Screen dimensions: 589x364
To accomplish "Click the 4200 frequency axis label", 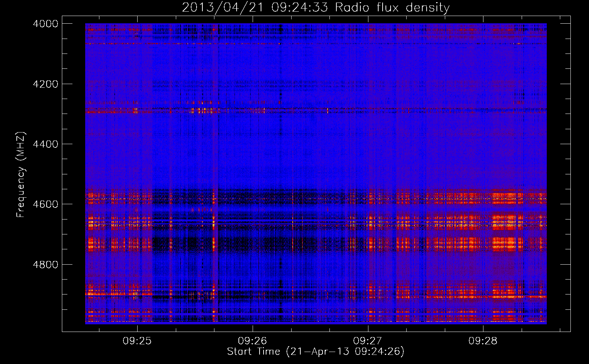I will pyautogui.click(x=46, y=84).
